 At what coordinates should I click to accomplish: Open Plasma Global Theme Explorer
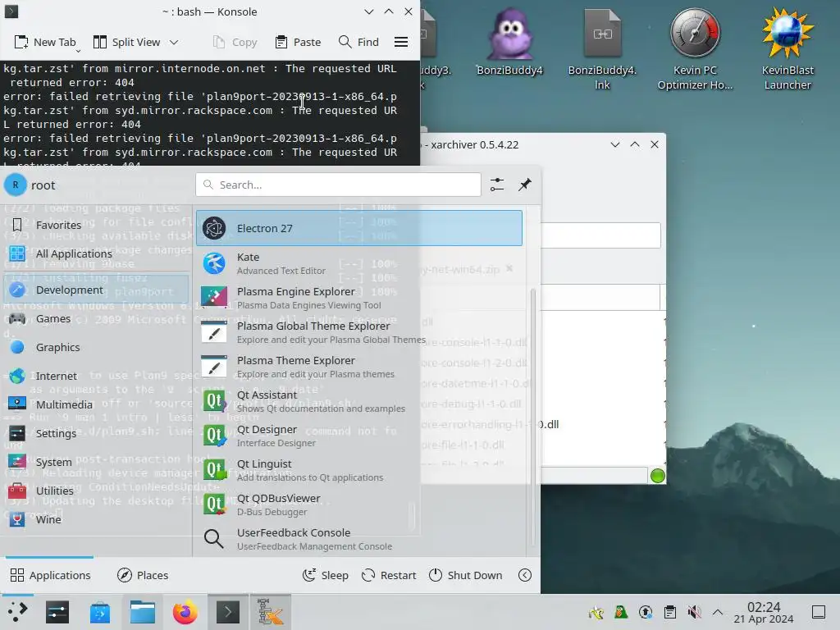click(359, 332)
